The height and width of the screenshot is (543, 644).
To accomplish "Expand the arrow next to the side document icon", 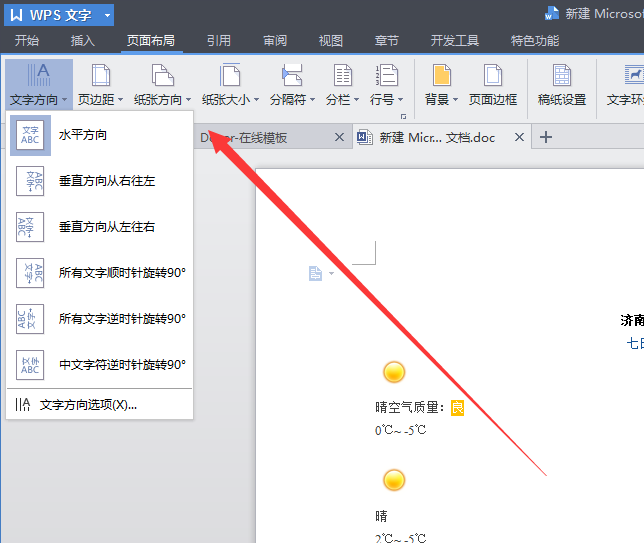I will pyautogui.click(x=331, y=274).
